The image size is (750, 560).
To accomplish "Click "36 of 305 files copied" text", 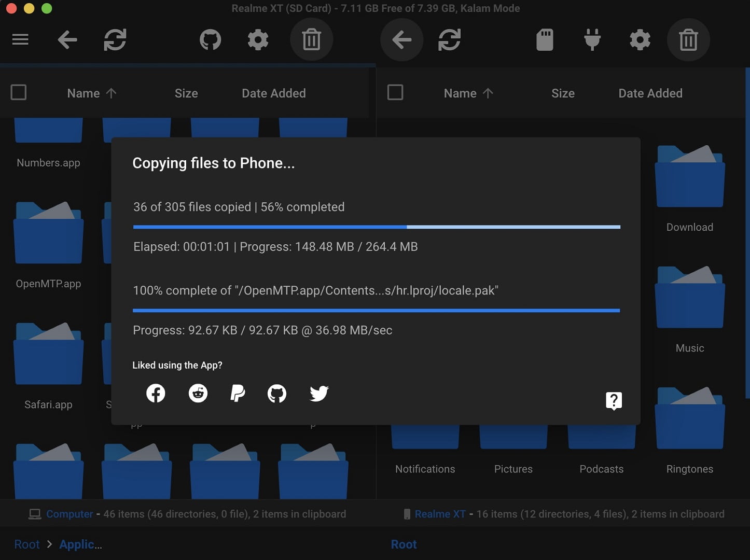I will tap(192, 207).
